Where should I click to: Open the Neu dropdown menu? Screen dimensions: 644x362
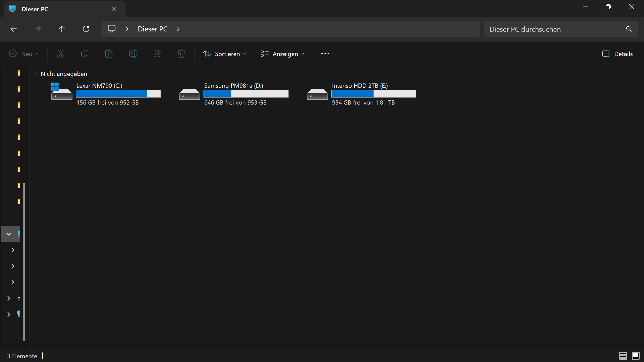pos(24,54)
